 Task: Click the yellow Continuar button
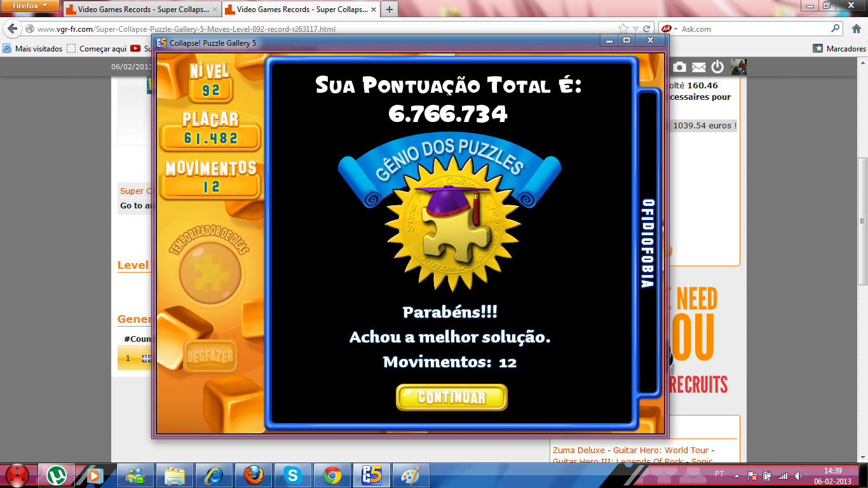click(x=451, y=398)
